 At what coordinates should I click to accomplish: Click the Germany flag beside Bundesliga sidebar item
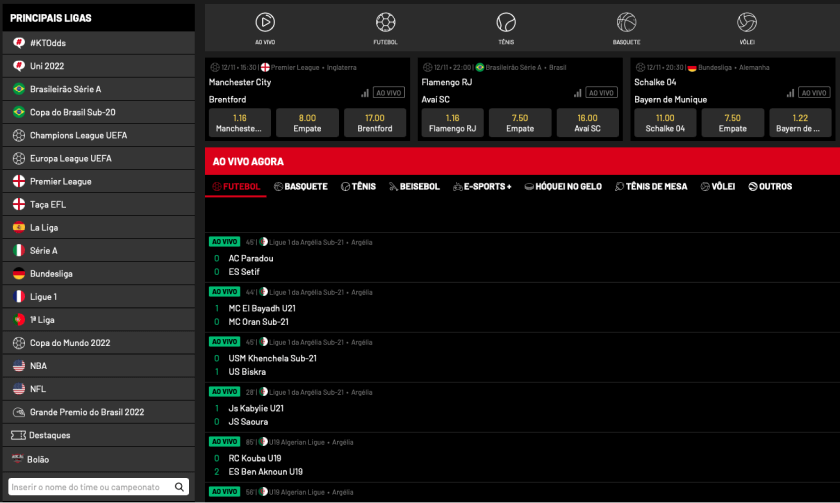19,273
